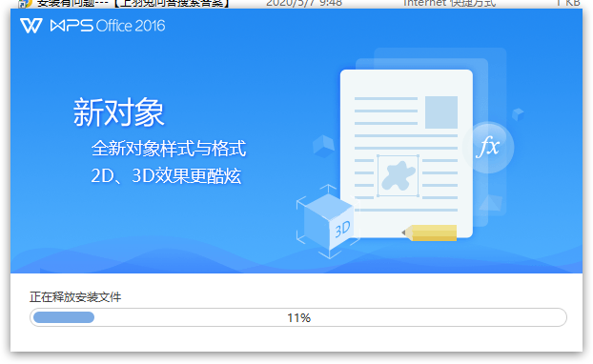This screenshot has width=593, height=364.
Task: Click the fx formula bubble icon
Action: [488, 147]
